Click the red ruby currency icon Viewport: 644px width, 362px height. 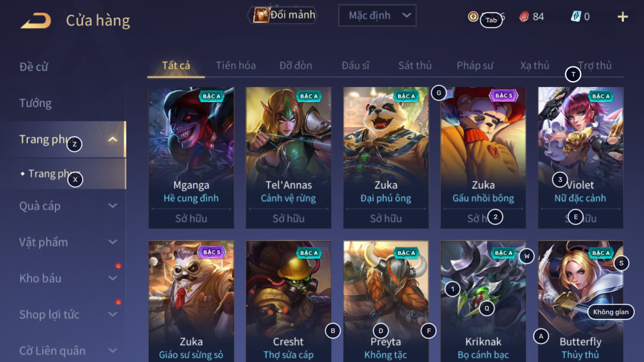coord(524,16)
